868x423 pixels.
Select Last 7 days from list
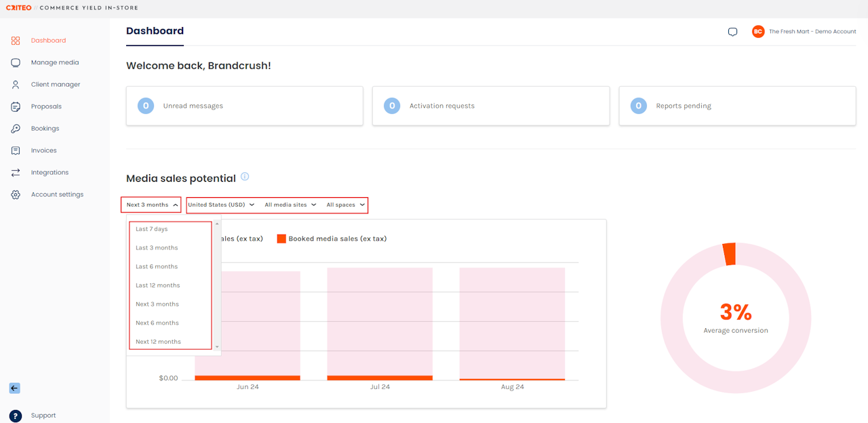coord(152,229)
